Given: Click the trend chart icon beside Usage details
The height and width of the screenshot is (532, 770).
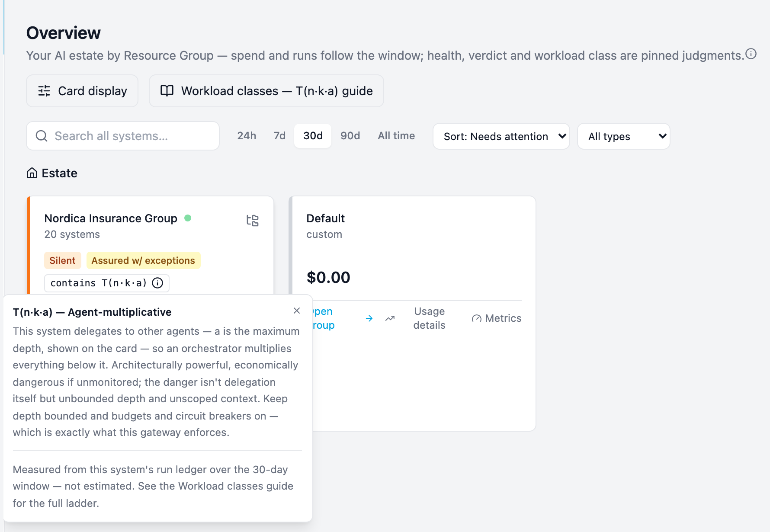Looking at the screenshot, I should pos(390,318).
